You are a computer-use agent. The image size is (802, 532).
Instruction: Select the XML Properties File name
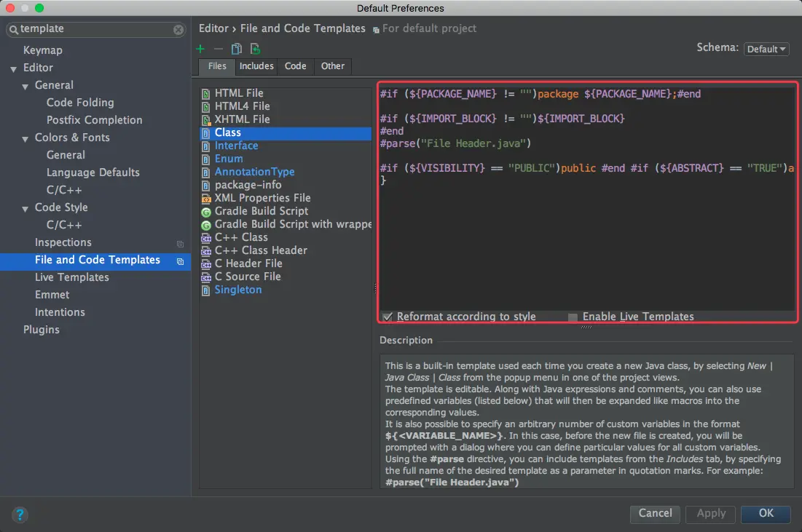tap(262, 198)
